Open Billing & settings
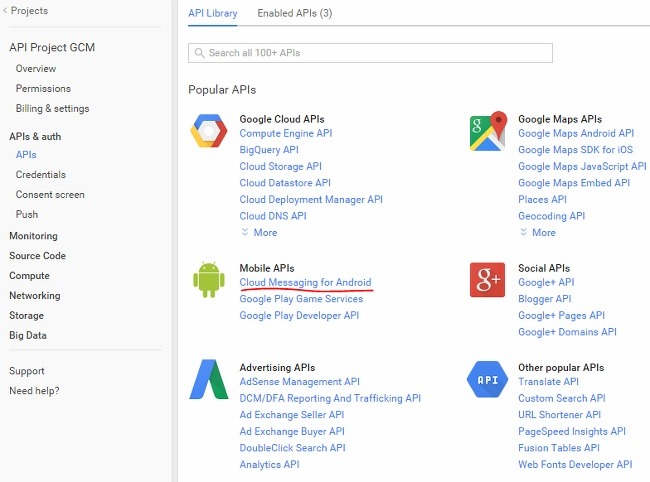 [x=52, y=109]
